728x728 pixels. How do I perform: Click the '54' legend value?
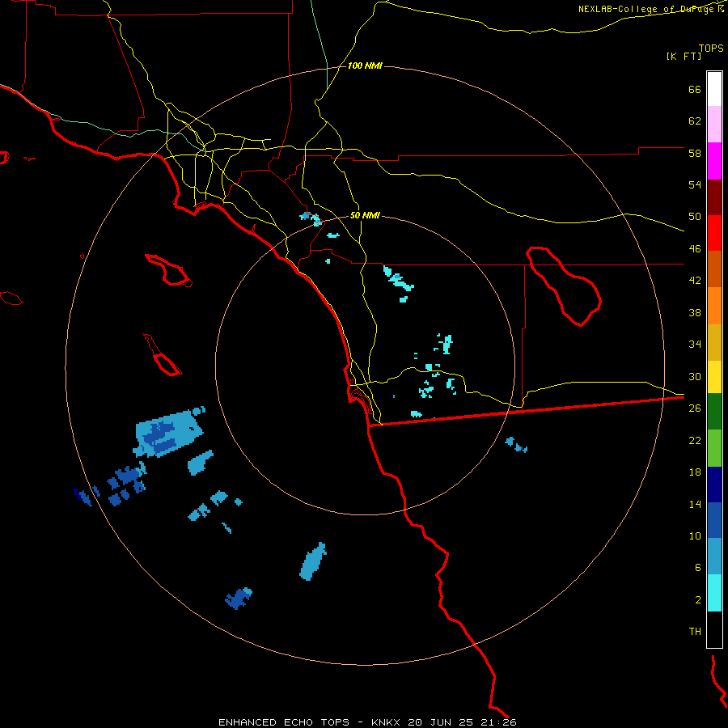(695, 184)
